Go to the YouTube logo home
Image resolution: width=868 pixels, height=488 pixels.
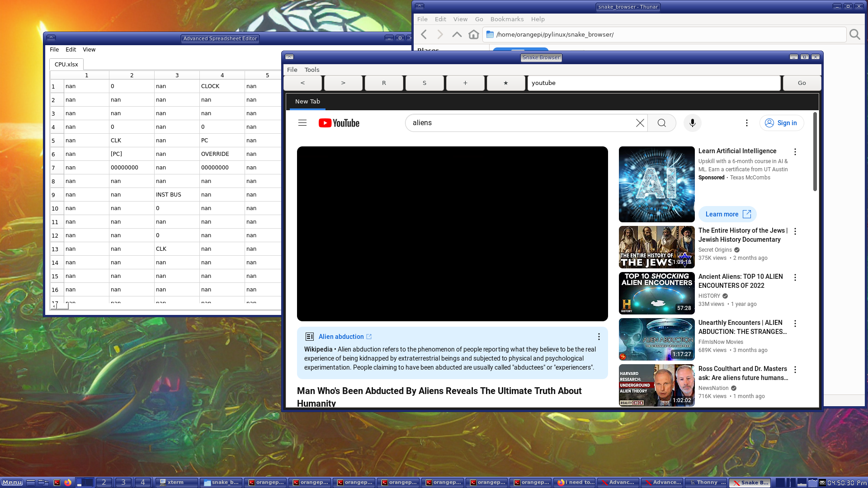339,123
